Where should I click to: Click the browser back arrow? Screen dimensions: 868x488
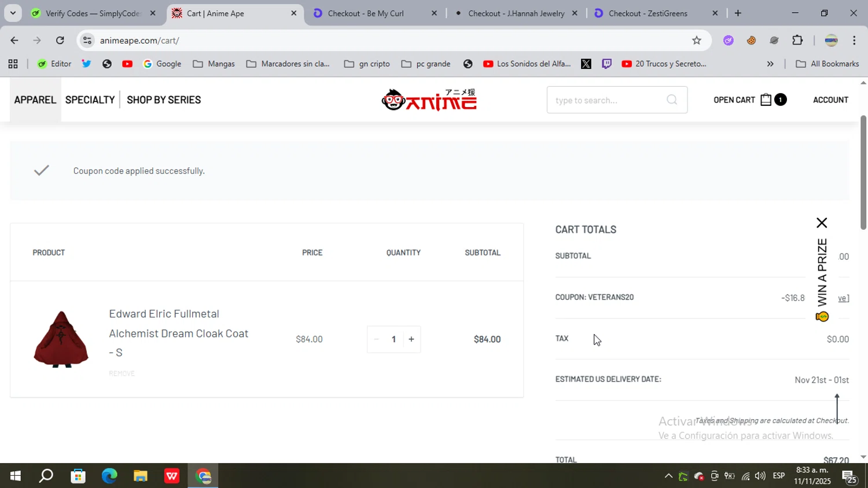click(x=14, y=41)
